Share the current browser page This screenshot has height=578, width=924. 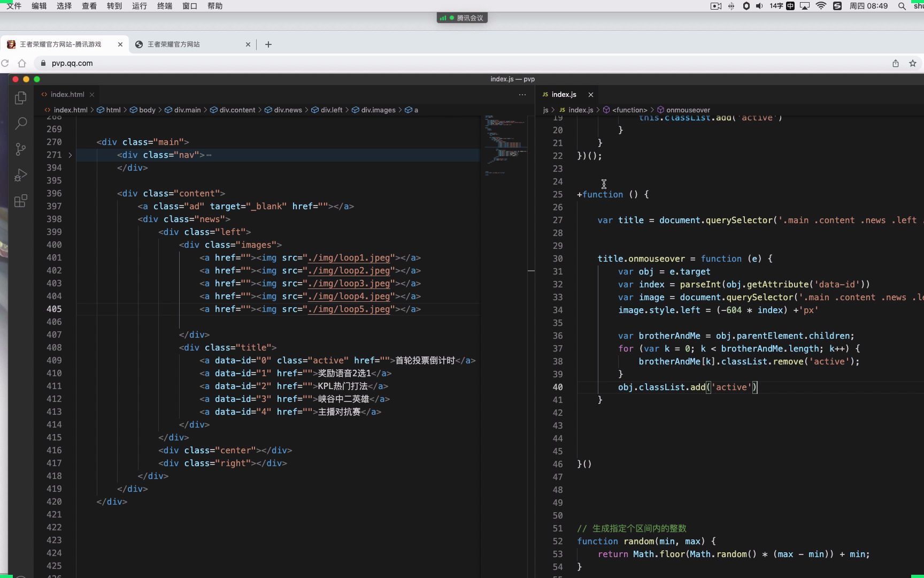[896, 63]
